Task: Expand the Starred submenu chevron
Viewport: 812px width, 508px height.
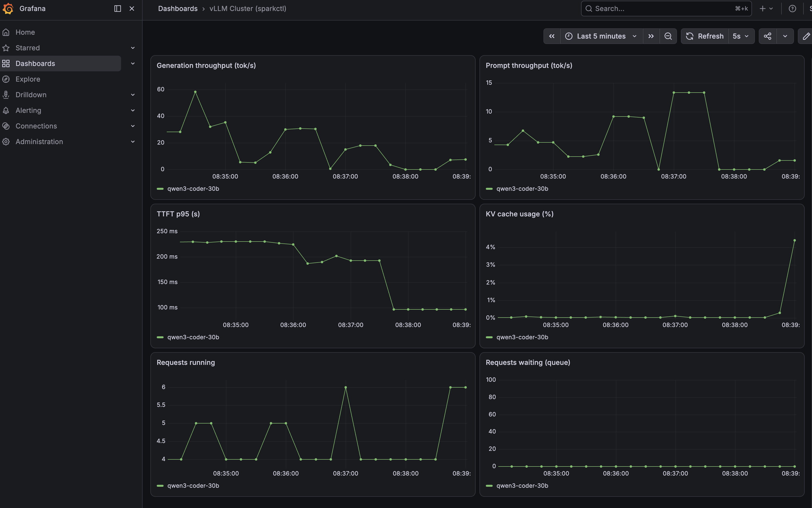Action: click(133, 48)
